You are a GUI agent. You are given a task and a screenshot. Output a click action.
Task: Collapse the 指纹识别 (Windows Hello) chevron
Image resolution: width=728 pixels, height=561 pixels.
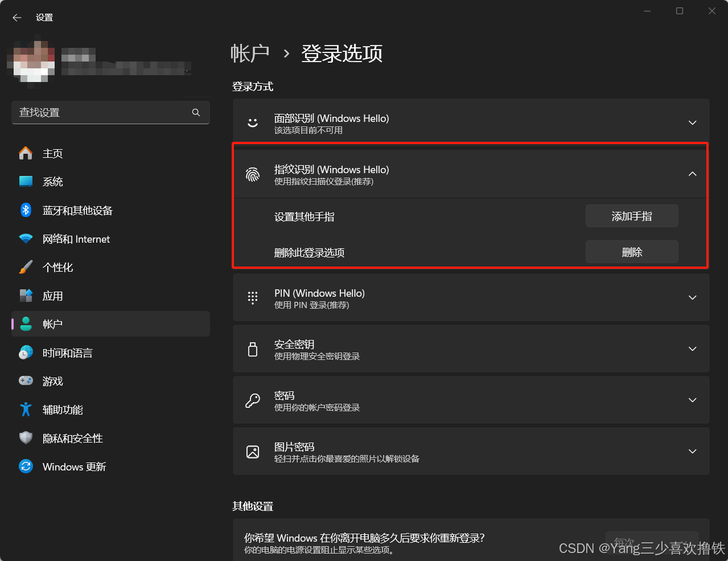pos(693,174)
